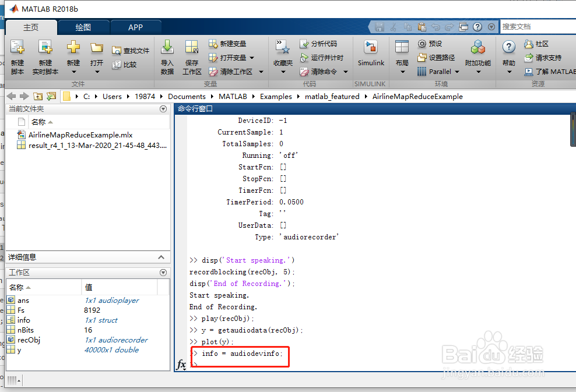Viewport: 576px width, 392px height.
Task: Click the browse for folder icon
Action: 51,96
